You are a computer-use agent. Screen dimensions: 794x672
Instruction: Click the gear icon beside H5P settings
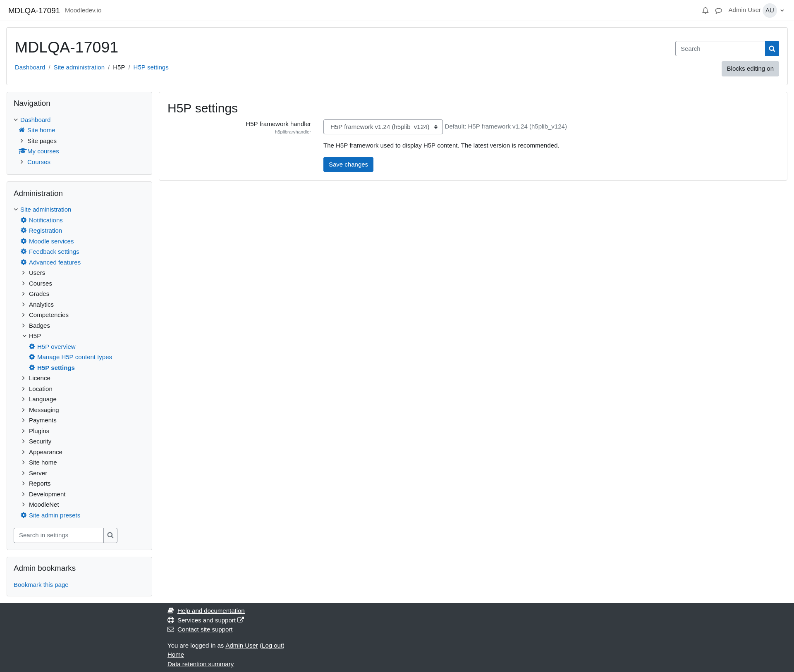point(32,368)
